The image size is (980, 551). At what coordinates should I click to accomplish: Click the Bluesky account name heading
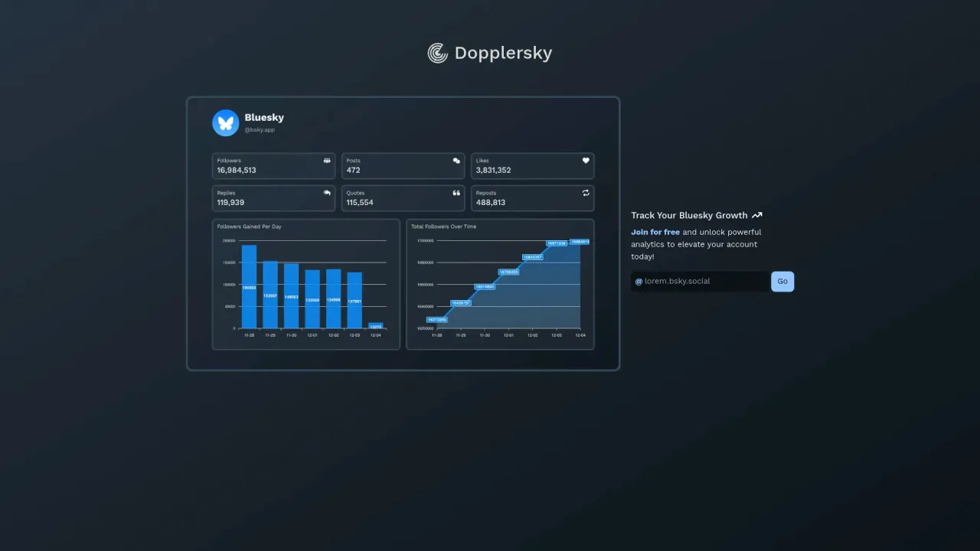[263, 117]
